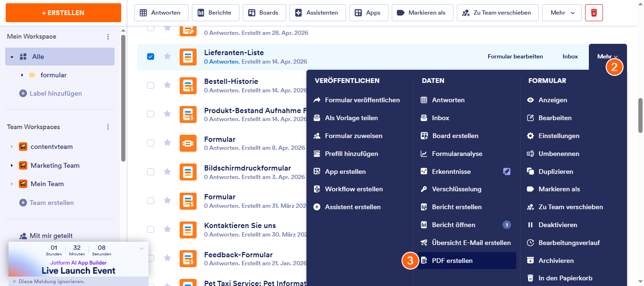Image resolution: width=644 pixels, height=286 pixels.
Task: Open Erkenntnisse menu item
Action: pyautogui.click(x=446, y=172)
